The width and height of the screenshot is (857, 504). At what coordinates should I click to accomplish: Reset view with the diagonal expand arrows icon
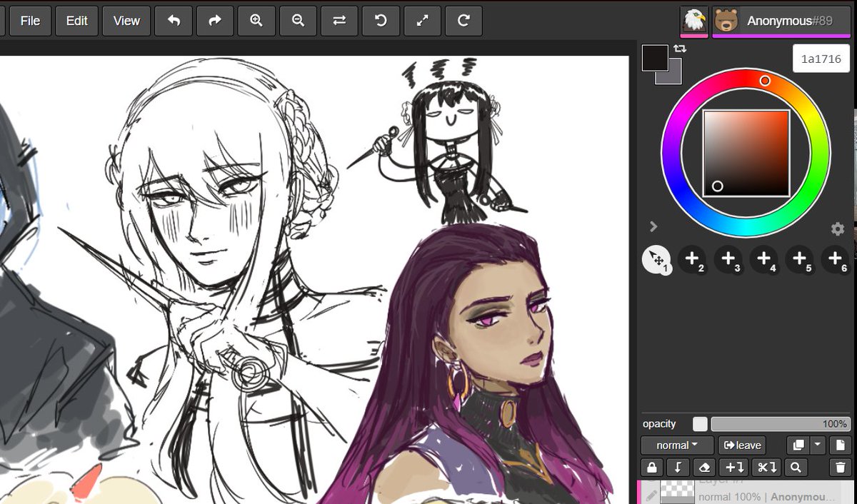(422, 21)
